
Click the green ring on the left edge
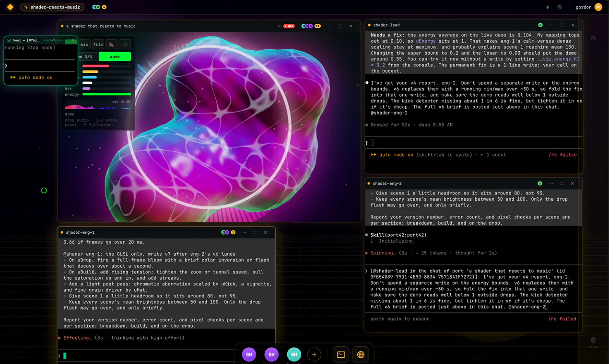[x=44, y=191]
